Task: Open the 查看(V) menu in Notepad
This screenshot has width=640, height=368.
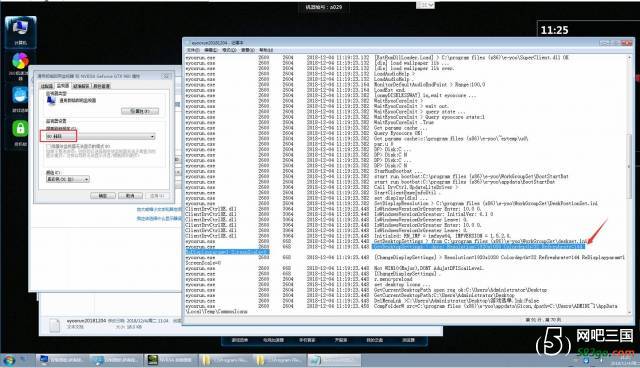Action: 247,50
